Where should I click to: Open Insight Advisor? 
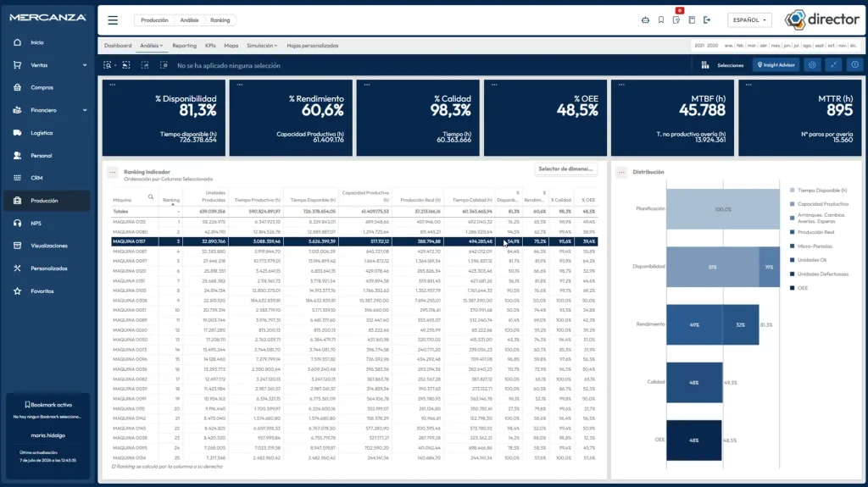pyautogui.click(x=776, y=65)
